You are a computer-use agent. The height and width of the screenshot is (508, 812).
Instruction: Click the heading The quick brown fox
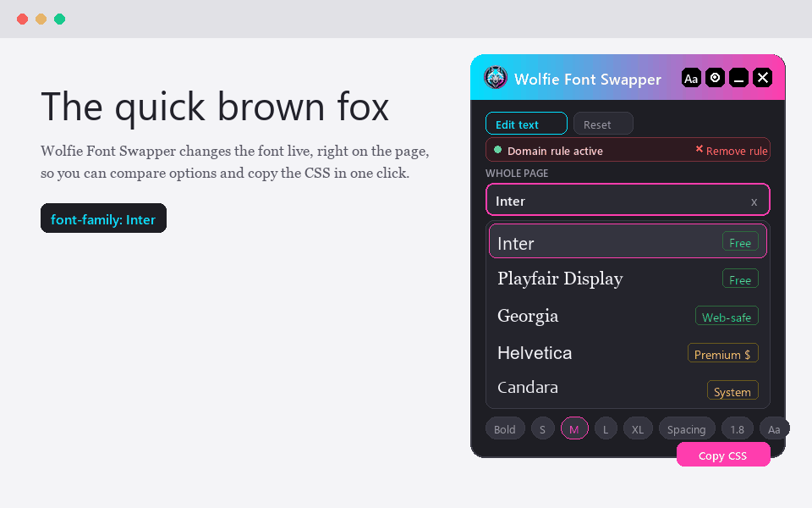(215, 107)
